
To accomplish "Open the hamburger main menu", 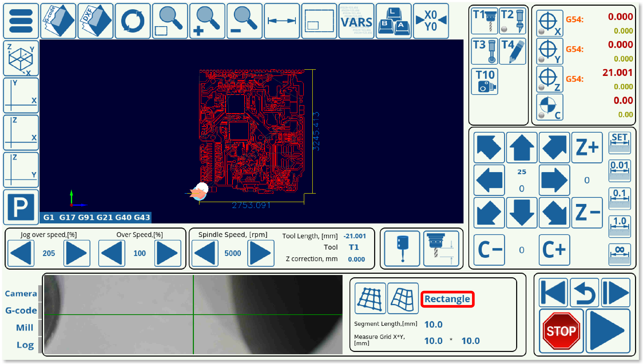I will (x=21, y=21).
